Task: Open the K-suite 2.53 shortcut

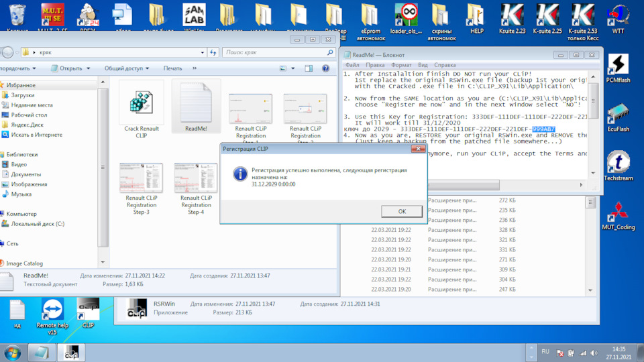Action: [x=583, y=22]
